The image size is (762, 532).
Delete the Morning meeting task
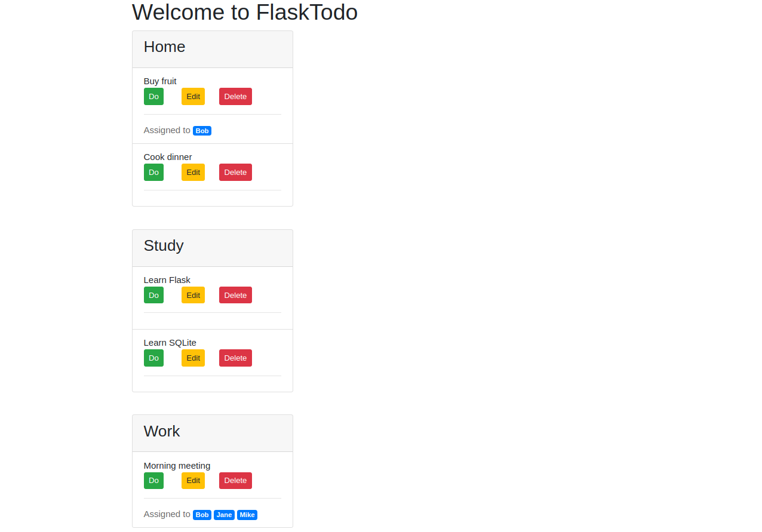point(235,481)
